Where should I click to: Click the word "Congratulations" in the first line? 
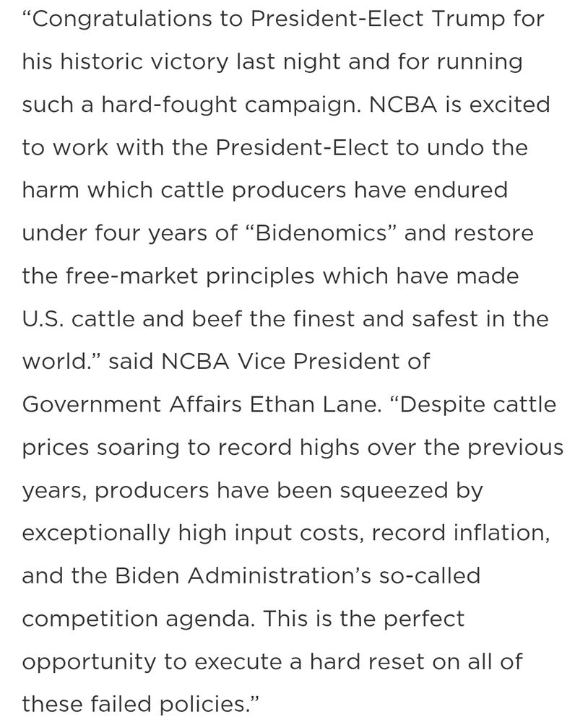[x=122, y=20]
